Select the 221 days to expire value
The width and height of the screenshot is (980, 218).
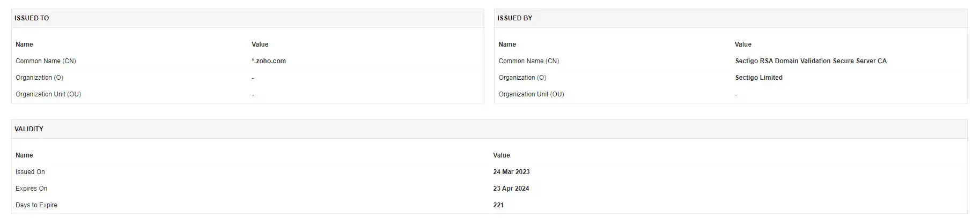click(x=498, y=205)
